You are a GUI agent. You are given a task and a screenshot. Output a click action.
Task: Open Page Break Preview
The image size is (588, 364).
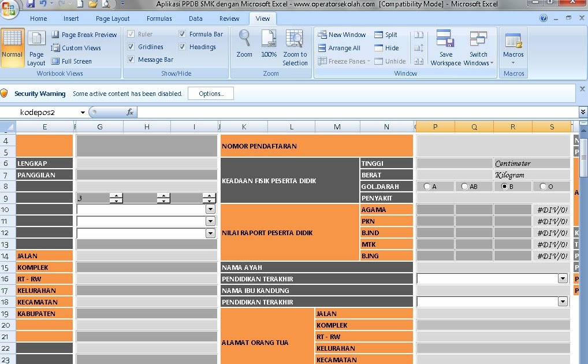[84, 35]
